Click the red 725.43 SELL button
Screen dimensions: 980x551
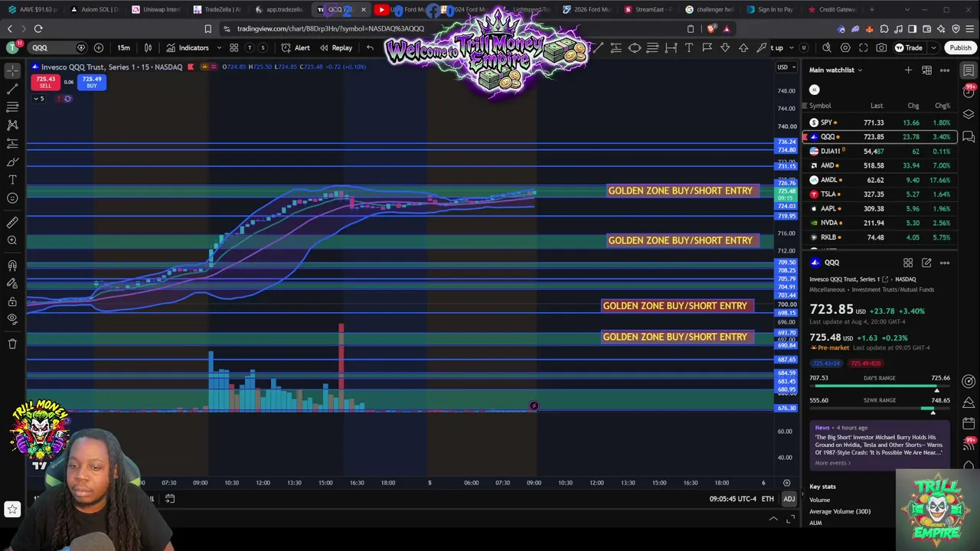[x=45, y=82]
